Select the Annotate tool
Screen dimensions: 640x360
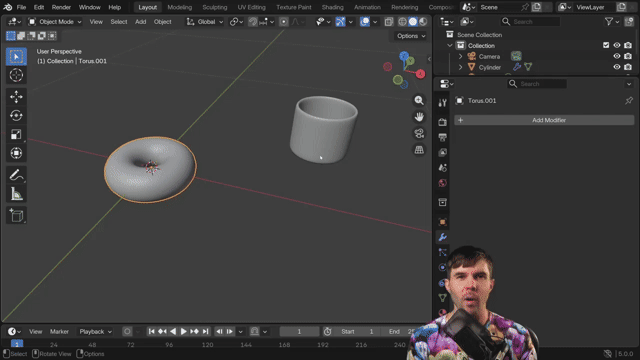[x=16, y=175]
